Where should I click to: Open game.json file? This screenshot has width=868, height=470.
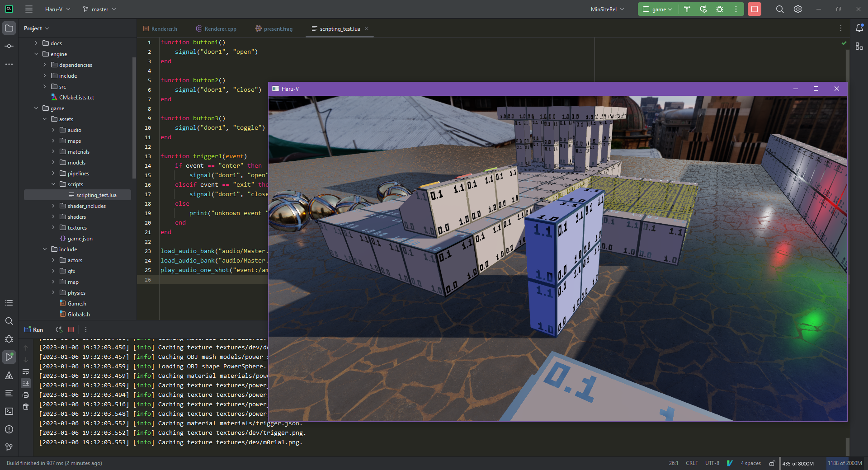(x=76, y=239)
